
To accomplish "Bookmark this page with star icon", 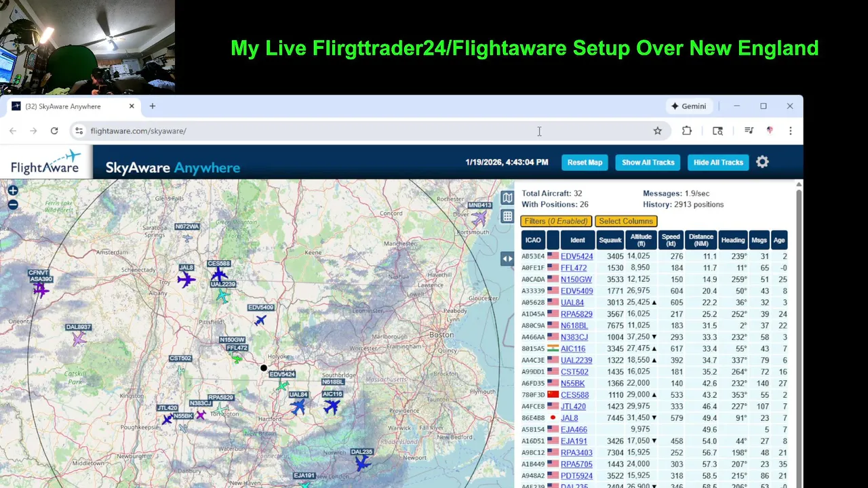I will (x=657, y=131).
